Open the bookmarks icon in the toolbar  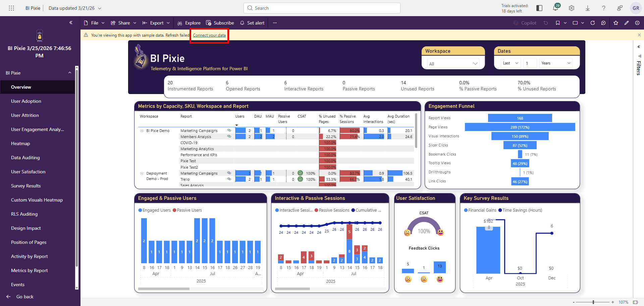[558, 23]
